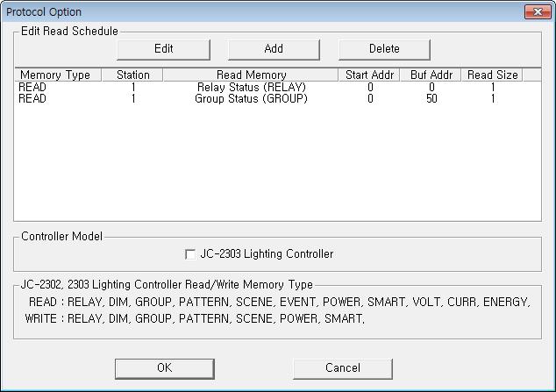Image resolution: width=556 pixels, height=392 pixels.
Task: Click the Edit button
Action: point(163,48)
